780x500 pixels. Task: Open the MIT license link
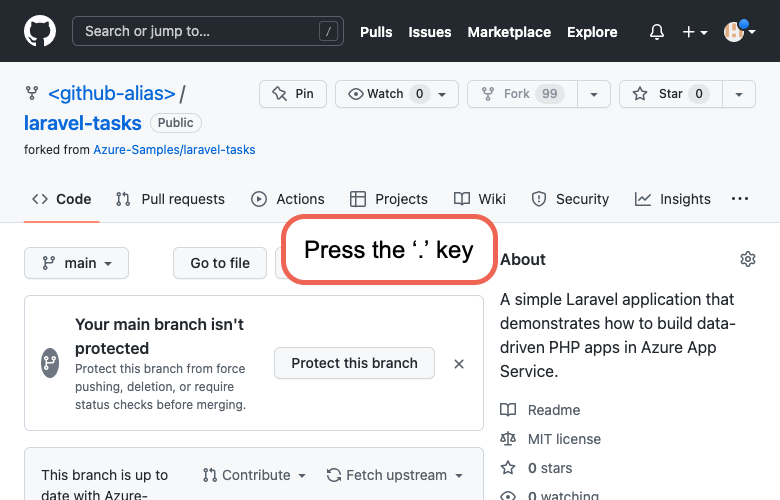tap(564, 438)
